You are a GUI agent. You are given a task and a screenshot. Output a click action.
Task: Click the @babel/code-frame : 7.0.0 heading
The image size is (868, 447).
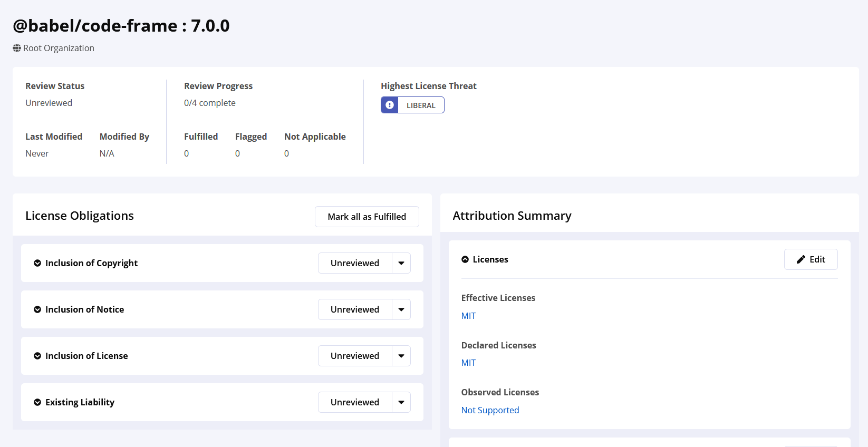click(121, 25)
